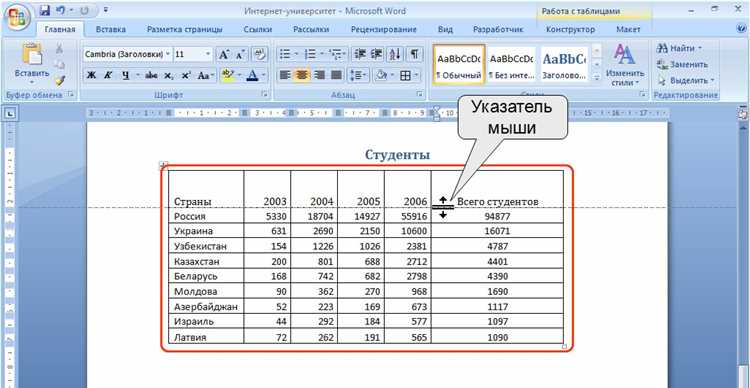Toggle italic (К) formatting
This screenshot has height=388, width=750.
coord(108,75)
